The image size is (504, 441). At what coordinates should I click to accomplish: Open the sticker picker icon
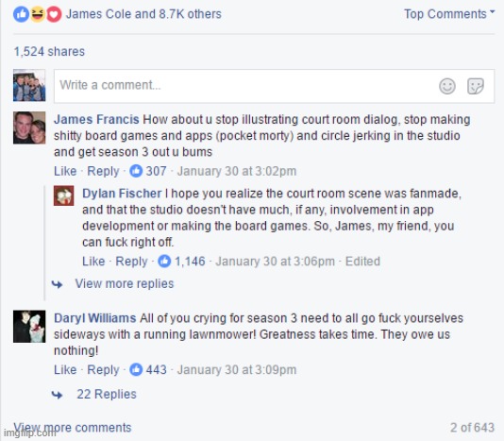coord(476,86)
